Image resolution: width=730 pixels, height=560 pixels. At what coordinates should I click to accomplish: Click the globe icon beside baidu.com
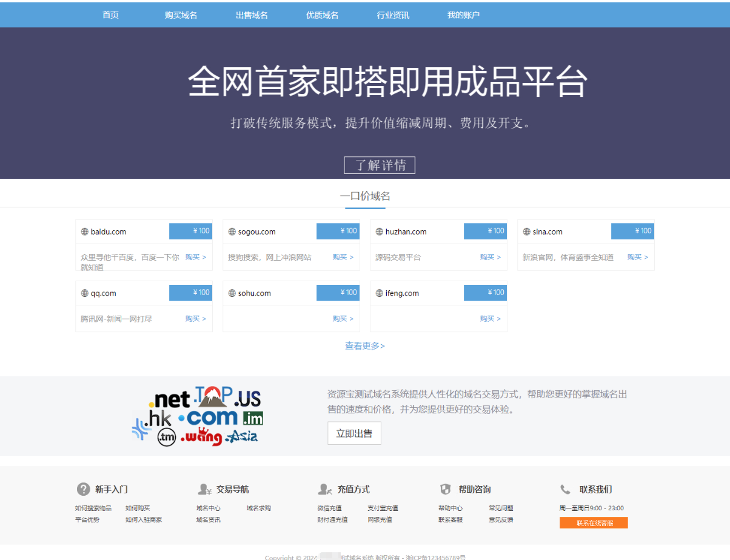pyautogui.click(x=86, y=231)
